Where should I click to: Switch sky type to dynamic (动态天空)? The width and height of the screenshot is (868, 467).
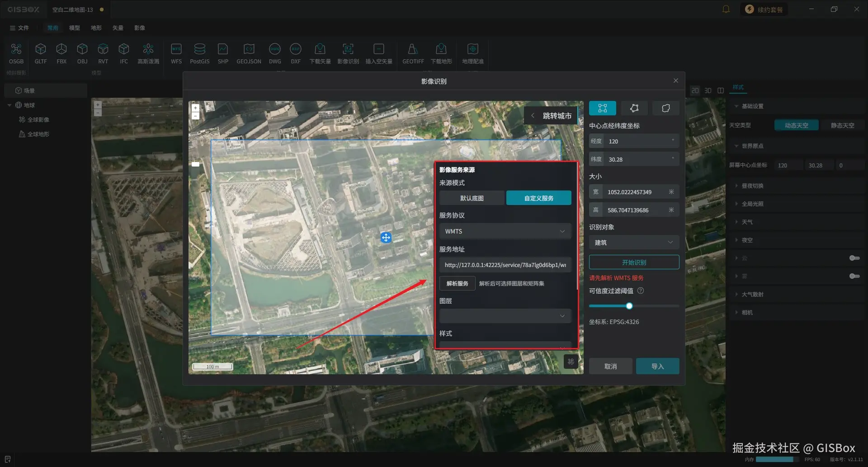(x=797, y=125)
